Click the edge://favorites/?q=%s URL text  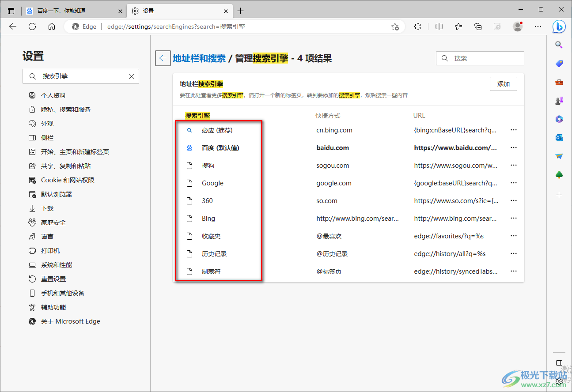tap(449, 236)
